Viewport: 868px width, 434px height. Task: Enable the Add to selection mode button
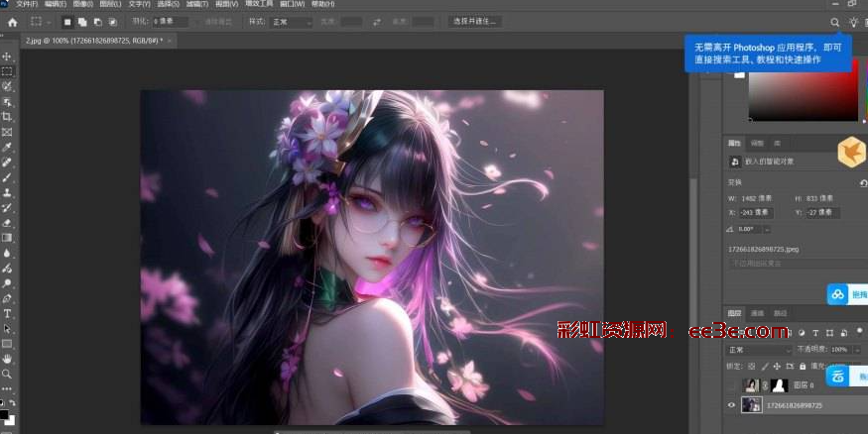82,21
